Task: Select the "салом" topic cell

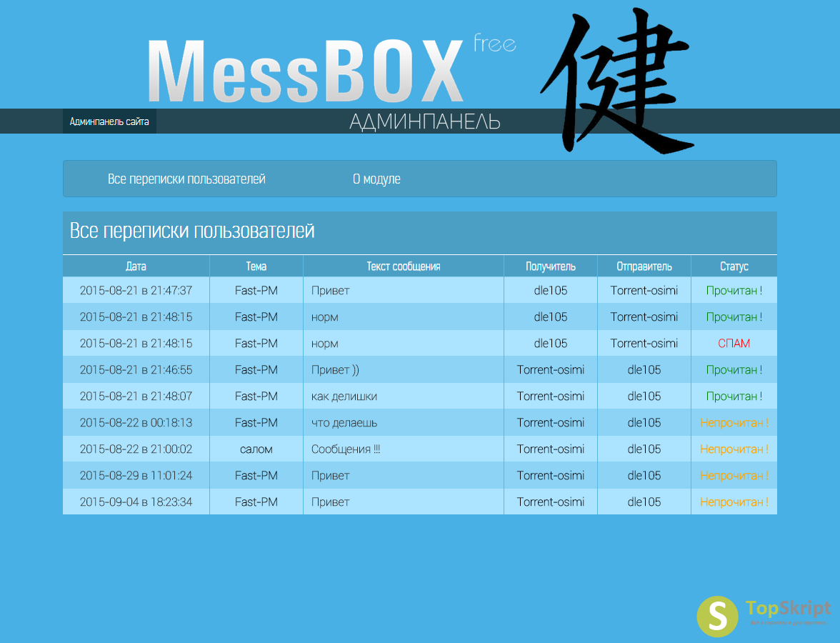Action: [x=256, y=449]
